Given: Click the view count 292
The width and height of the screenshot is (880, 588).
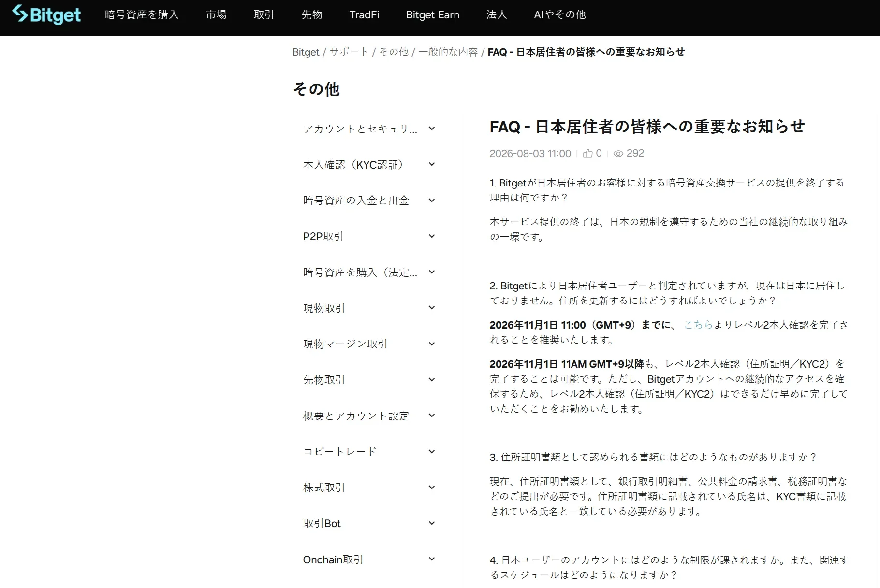Looking at the screenshot, I should tap(635, 154).
